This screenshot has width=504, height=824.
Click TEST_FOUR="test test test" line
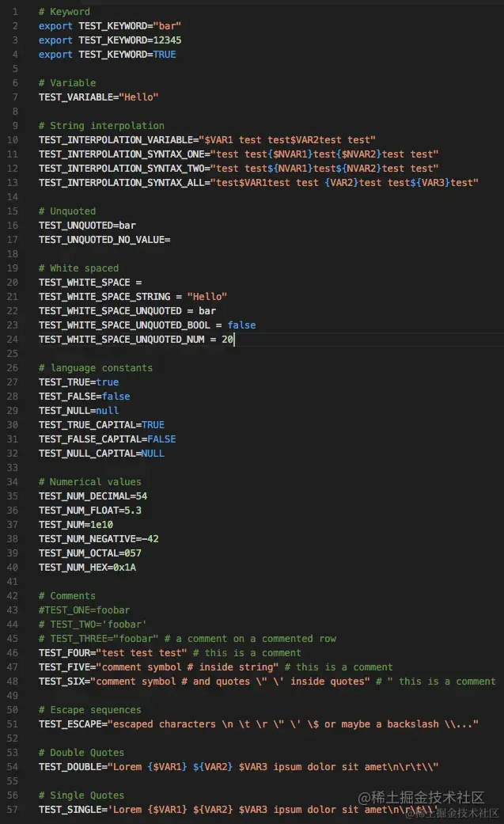(x=170, y=653)
